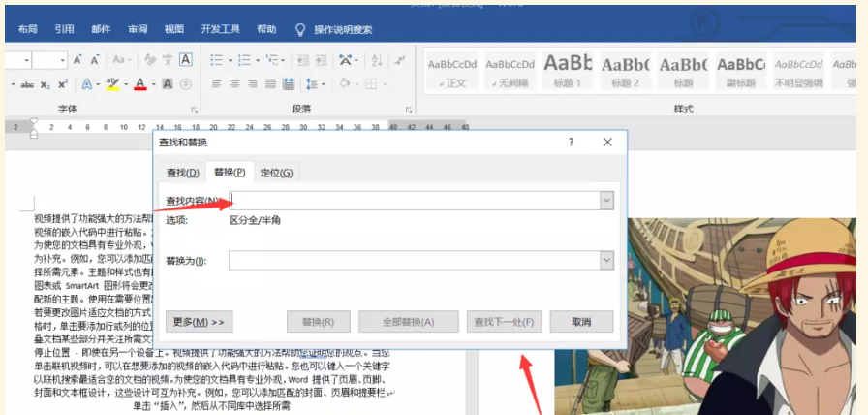Open the 布局 ribbon tab
Image resolution: width=868 pixels, height=415 pixels.
(28, 29)
